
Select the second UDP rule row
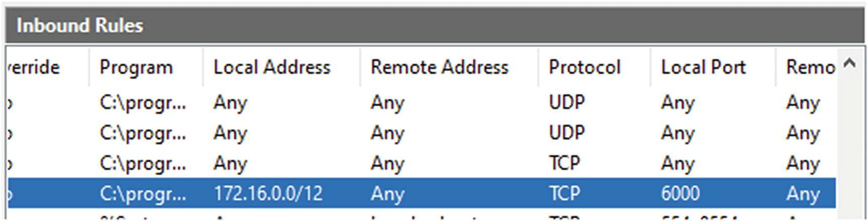click(x=422, y=133)
